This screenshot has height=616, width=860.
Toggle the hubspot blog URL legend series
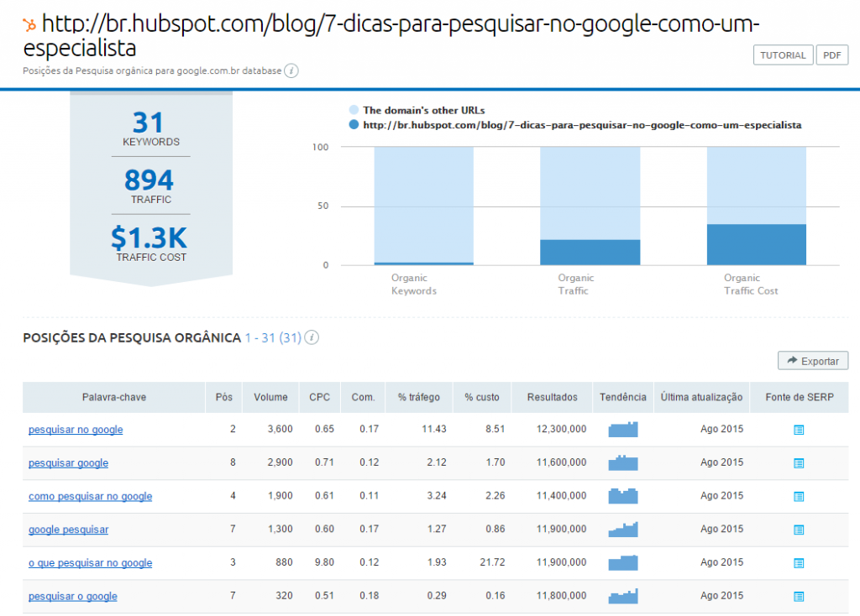coord(354,125)
